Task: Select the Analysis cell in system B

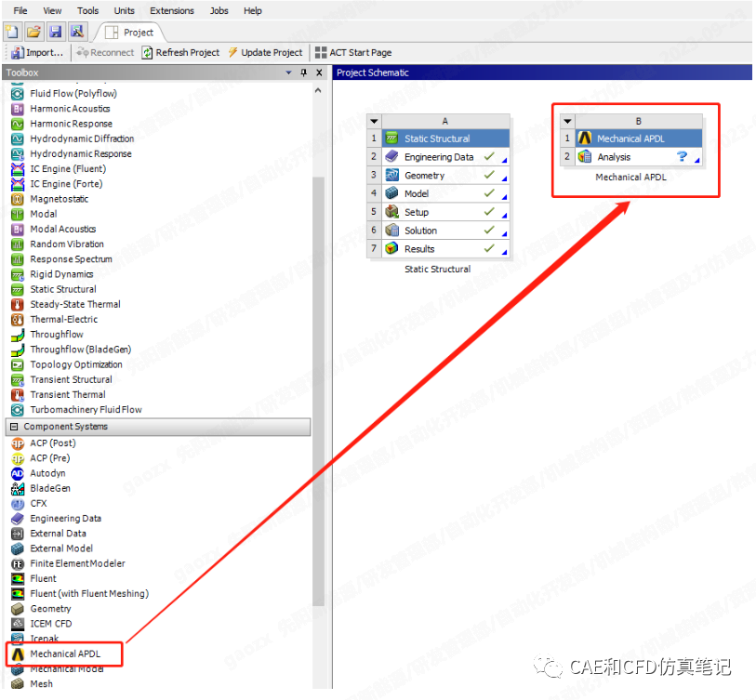Action: tap(638, 157)
